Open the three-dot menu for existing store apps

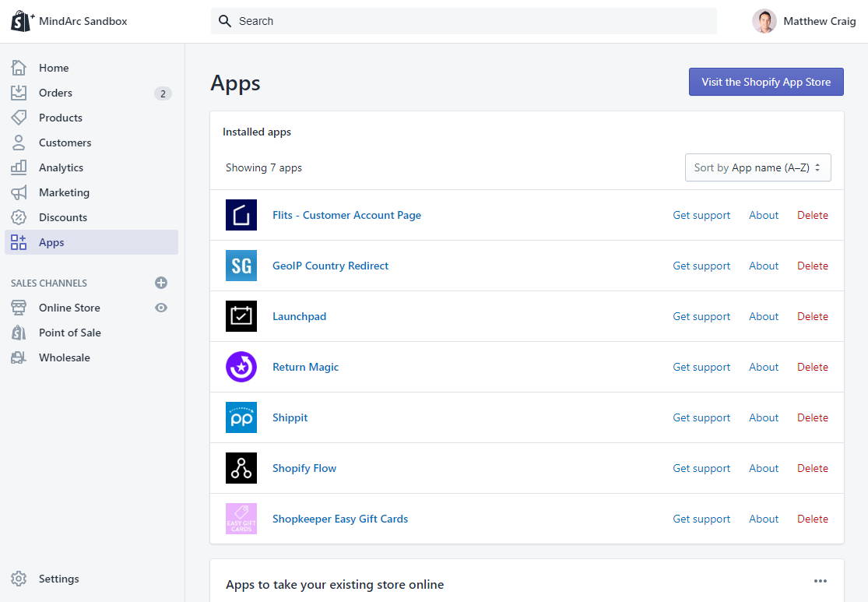tap(821, 581)
